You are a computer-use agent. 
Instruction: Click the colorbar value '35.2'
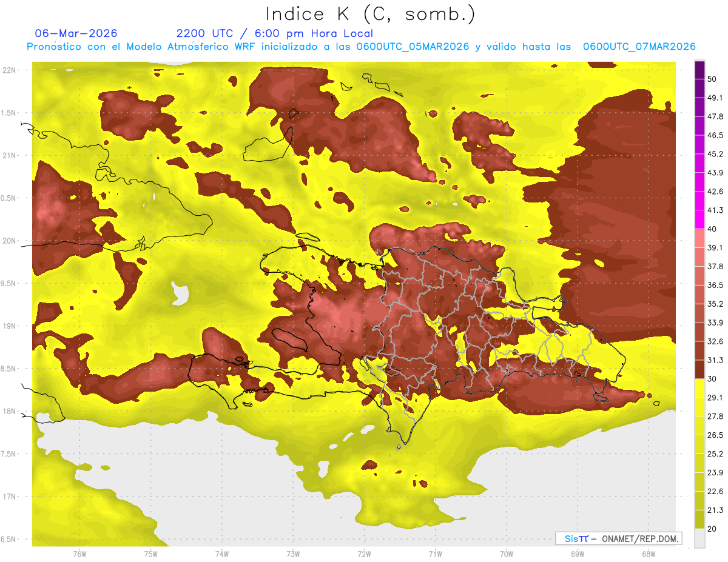click(x=715, y=304)
